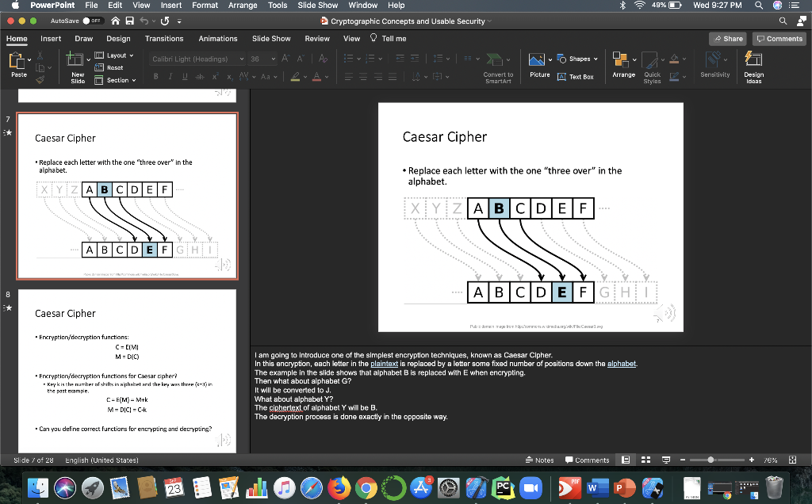Click the Fit slide to window icon
Viewport: 812px width, 504px height.
click(x=791, y=460)
